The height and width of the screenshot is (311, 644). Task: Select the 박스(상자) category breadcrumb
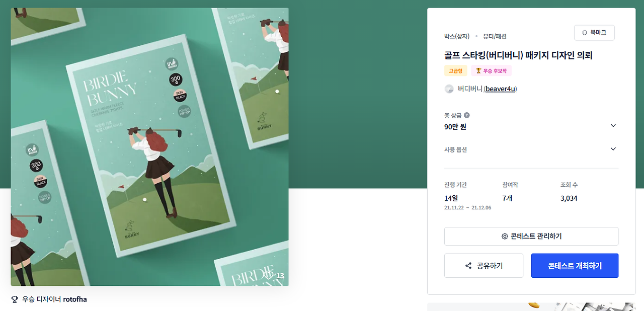coord(457,36)
